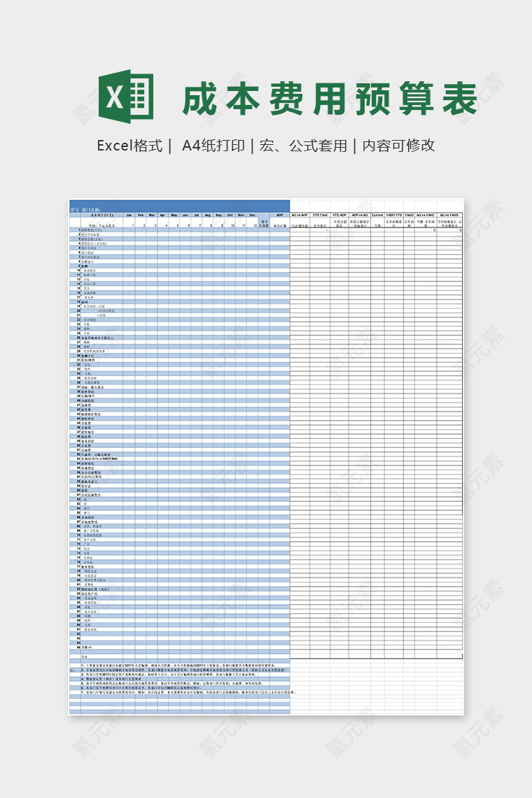532x798 pixels.
Task: Select the Sep column header
Action: (x=218, y=216)
